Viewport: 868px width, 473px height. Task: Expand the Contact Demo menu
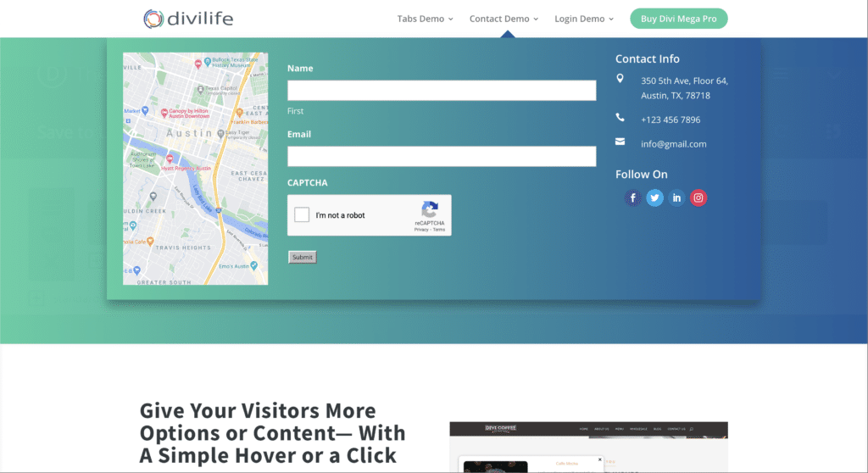(504, 19)
